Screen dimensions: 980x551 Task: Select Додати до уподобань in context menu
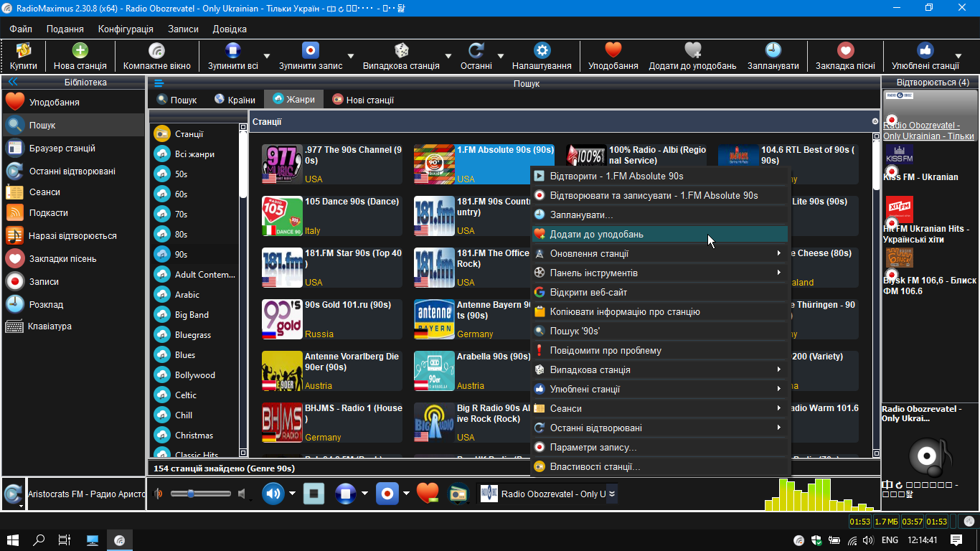coord(659,234)
